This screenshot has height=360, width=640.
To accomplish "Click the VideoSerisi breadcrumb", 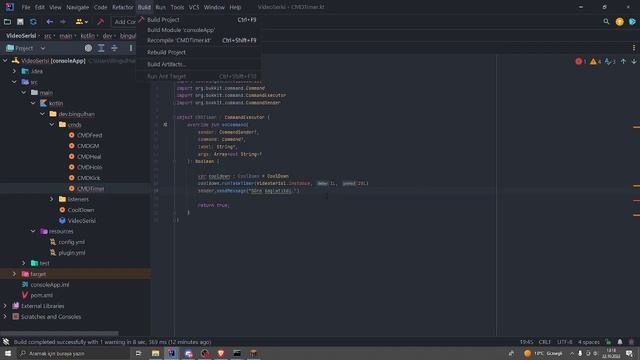I will (21, 36).
